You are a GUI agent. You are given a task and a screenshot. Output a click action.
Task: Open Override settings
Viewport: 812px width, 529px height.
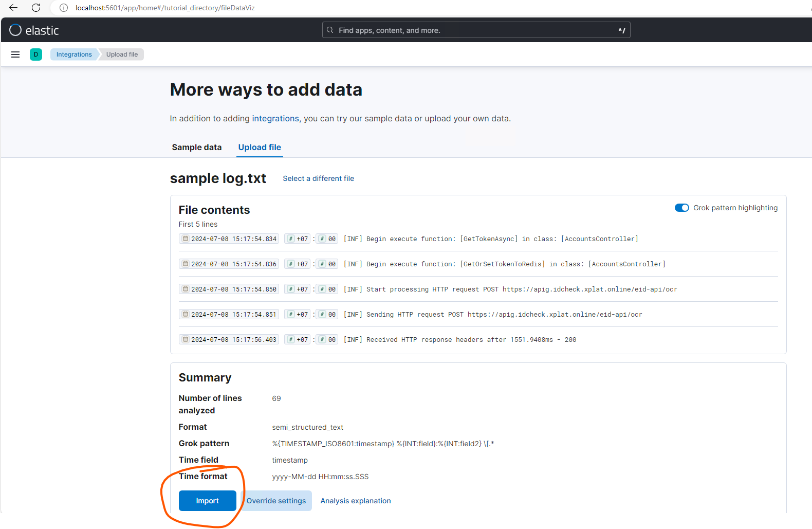click(276, 501)
